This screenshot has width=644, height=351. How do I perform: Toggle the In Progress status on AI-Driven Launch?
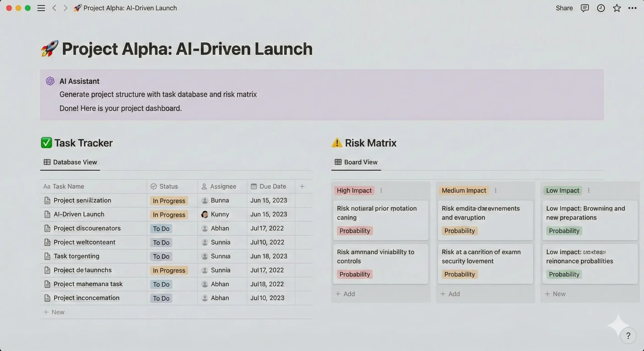click(x=169, y=214)
